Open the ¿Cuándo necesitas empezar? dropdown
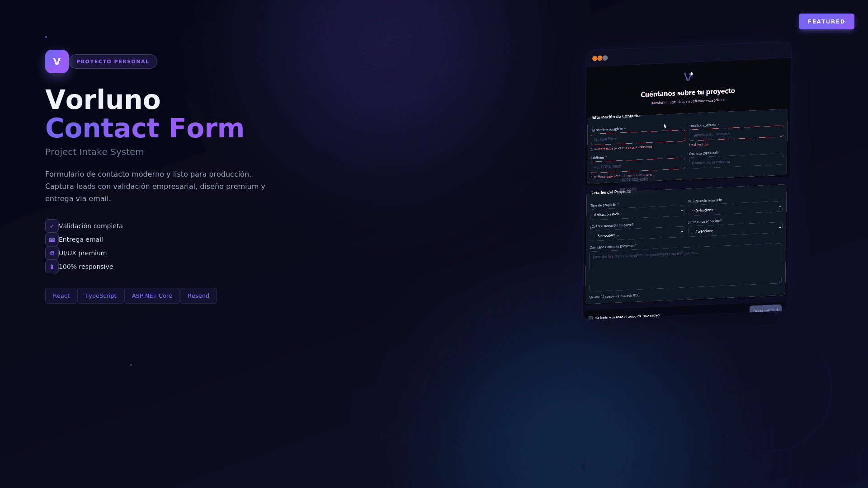The image size is (868, 488). 637,233
